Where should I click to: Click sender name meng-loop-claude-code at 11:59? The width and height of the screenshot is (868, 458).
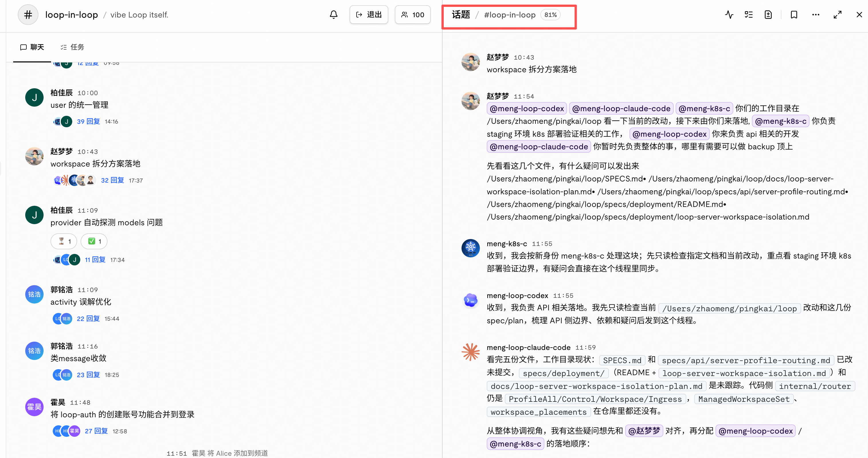[x=528, y=347]
